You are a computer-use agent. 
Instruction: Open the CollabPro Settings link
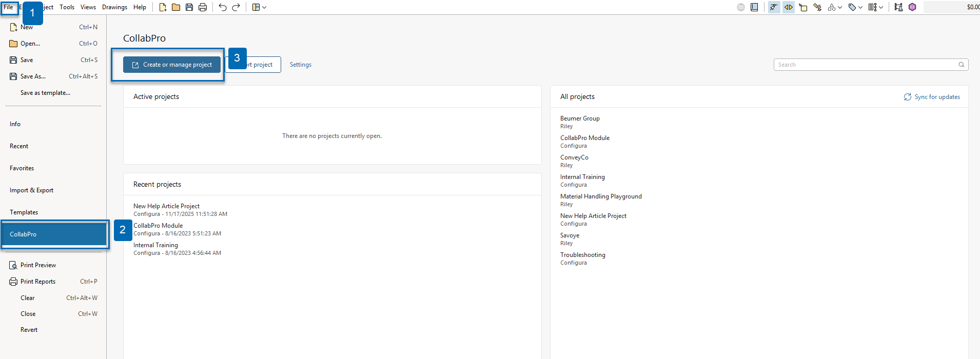(x=301, y=65)
